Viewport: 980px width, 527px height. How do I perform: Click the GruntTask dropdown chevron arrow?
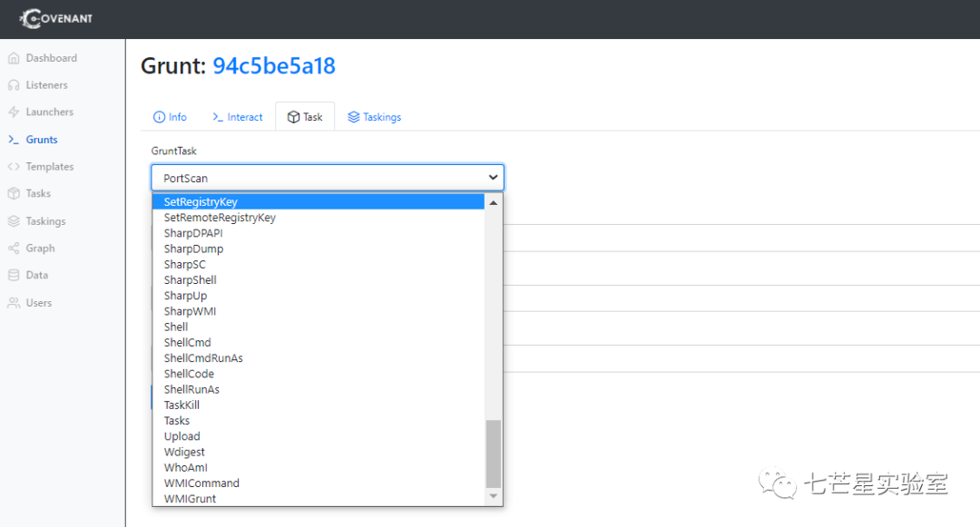pos(493,178)
